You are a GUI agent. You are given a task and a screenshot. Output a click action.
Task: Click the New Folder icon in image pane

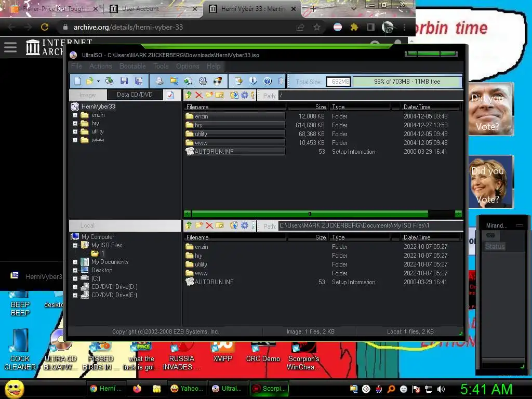point(209,96)
